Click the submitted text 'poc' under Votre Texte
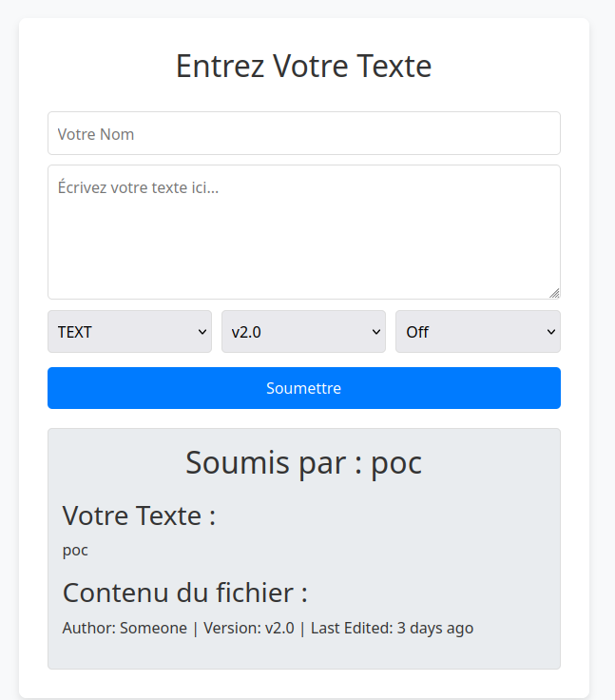This screenshot has width=615, height=700. point(75,551)
